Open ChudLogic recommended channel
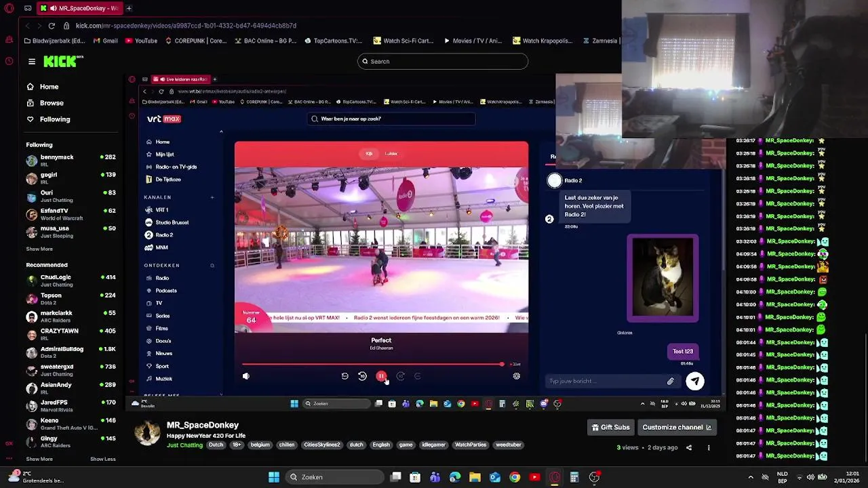 coord(71,281)
